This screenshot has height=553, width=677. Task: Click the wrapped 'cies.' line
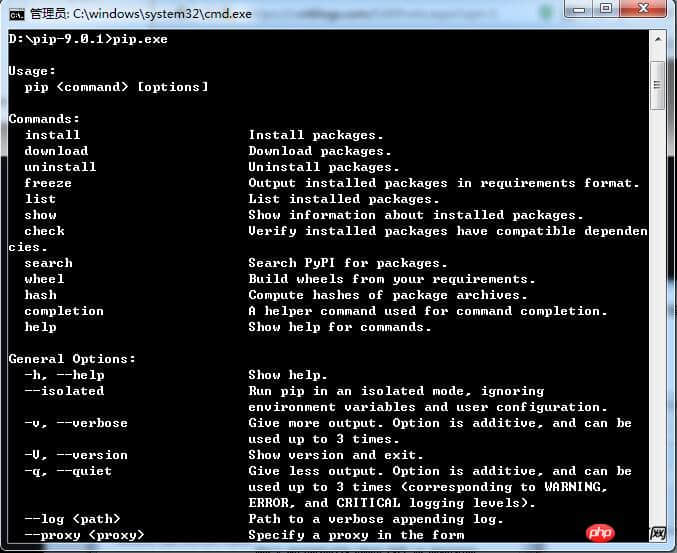pos(28,247)
